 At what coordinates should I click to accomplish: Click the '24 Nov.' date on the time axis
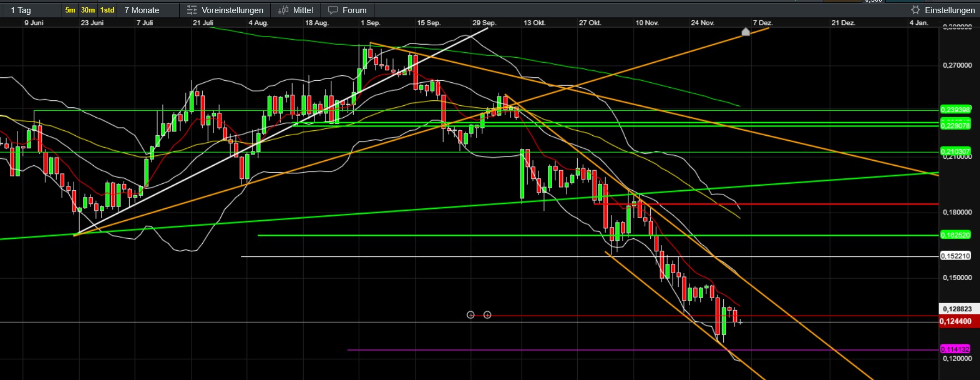703,23
